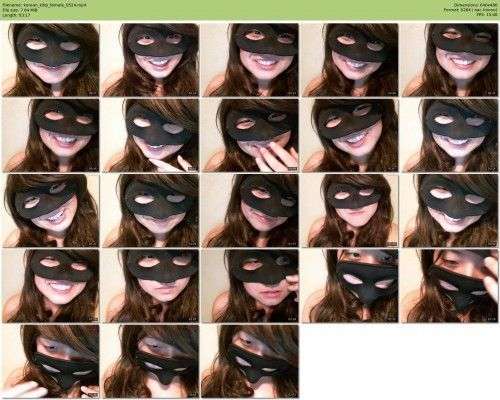Open the fourth thumbnail in the second row

click(350, 135)
